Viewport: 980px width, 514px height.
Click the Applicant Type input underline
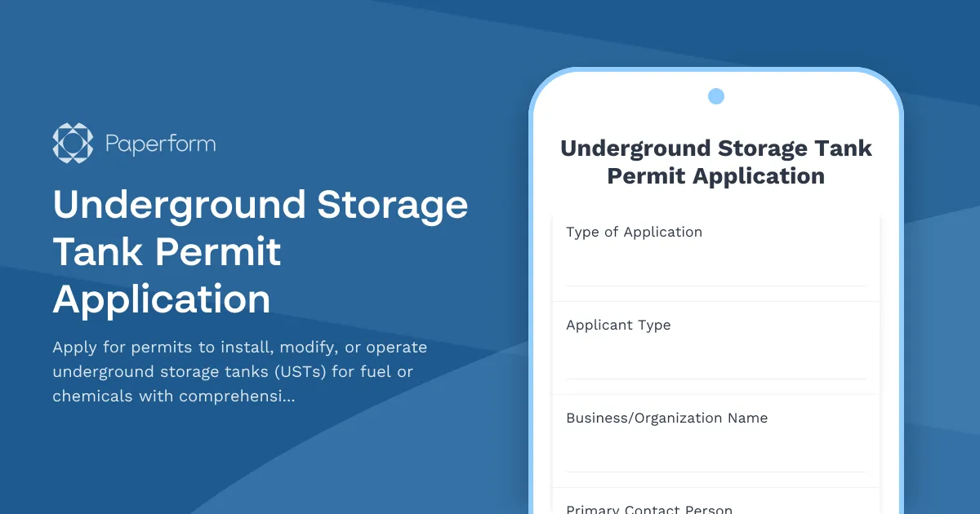pos(715,379)
